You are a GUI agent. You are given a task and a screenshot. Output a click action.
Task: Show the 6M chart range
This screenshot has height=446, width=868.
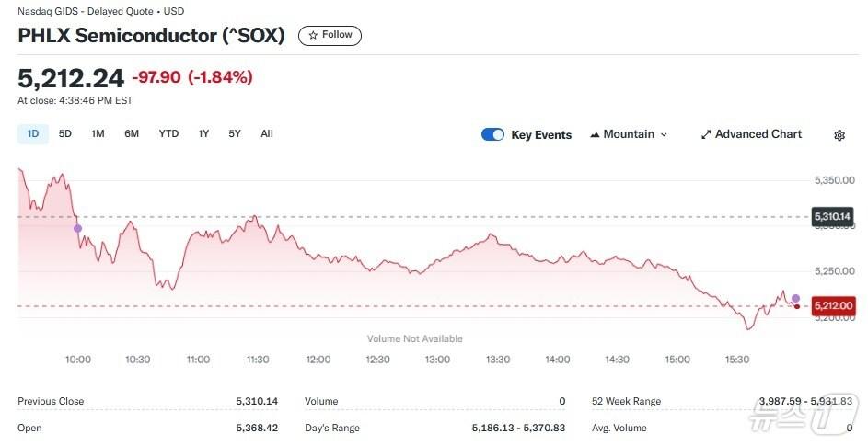pyautogui.click(x=132, y=133)
